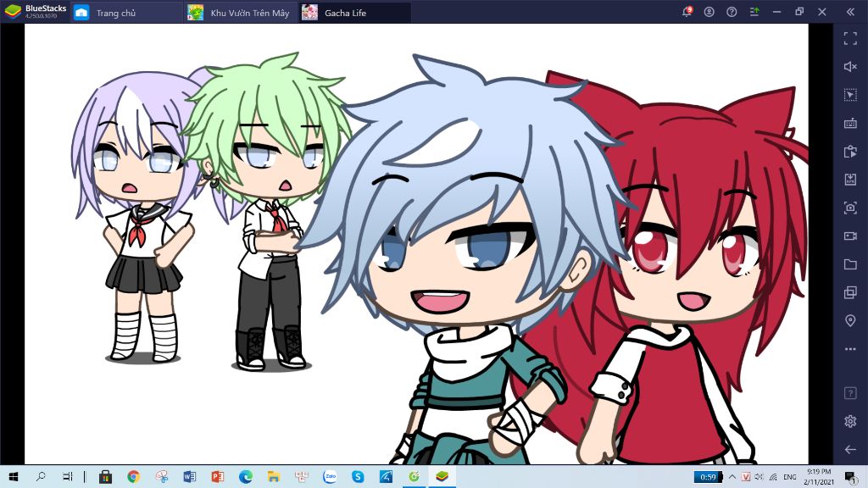This screenshot has width=868, height=488.
Task: Open Zalo from the taskbar
Action: pos(330,476)
